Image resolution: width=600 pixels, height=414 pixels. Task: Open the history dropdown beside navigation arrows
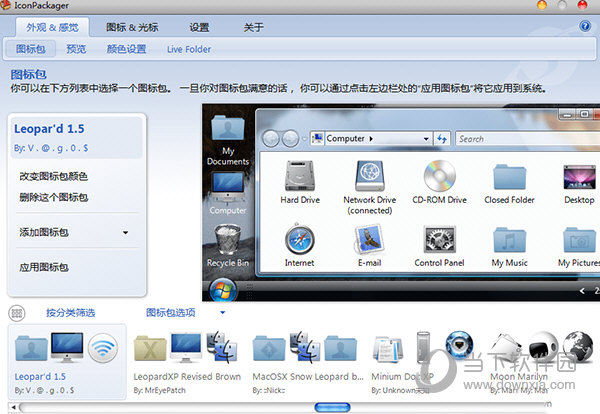[304, 139]
